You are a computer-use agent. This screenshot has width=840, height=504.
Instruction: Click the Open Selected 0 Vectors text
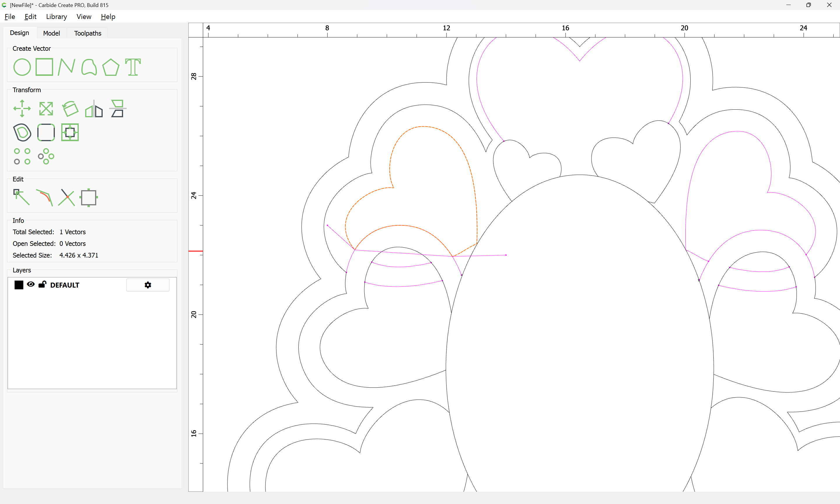click(x=49, y=244)
